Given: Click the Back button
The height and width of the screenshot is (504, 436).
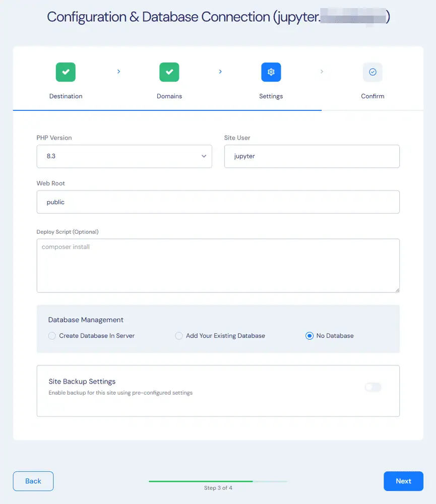Looking at the screenshot, I should [x=33, y=481].
